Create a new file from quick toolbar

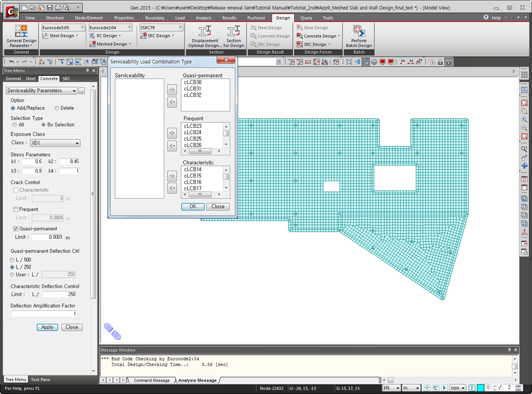pyautogui.click(x=25, y=7)
